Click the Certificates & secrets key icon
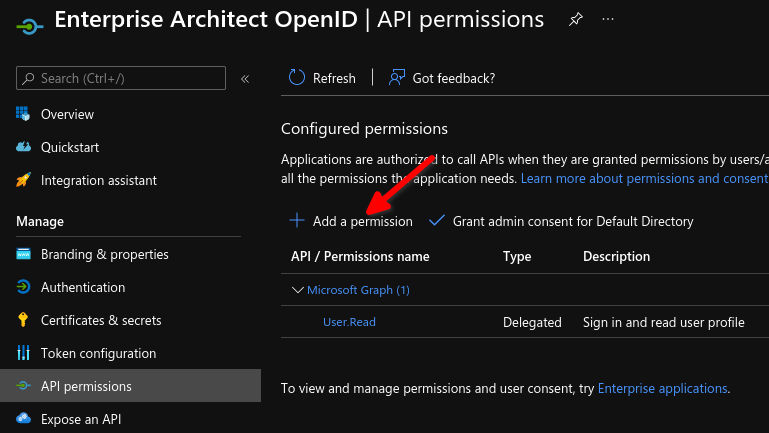The width and height of the screenshot is (769, 433). (23, 320)
